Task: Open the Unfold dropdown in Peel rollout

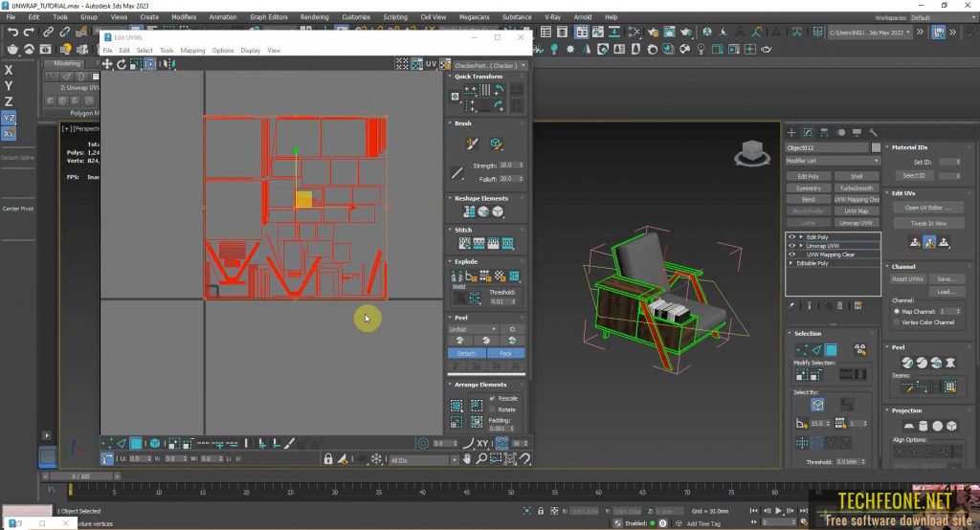Action: pyautogui.click(x=473, y=329)
